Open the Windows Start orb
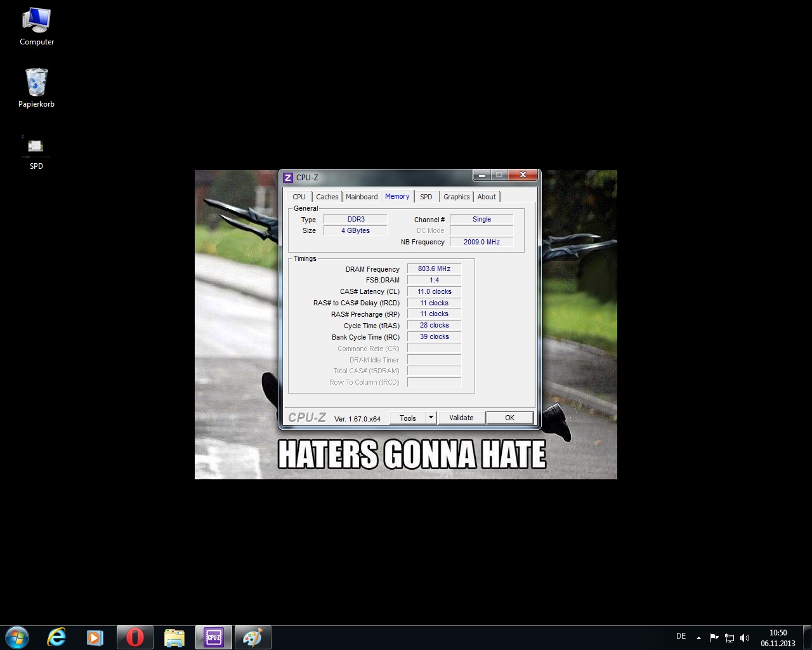The image size is (812, 650). pos(17,637)
